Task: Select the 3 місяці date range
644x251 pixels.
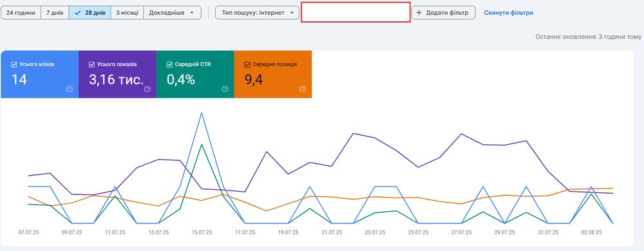Action: click(128, 13)
